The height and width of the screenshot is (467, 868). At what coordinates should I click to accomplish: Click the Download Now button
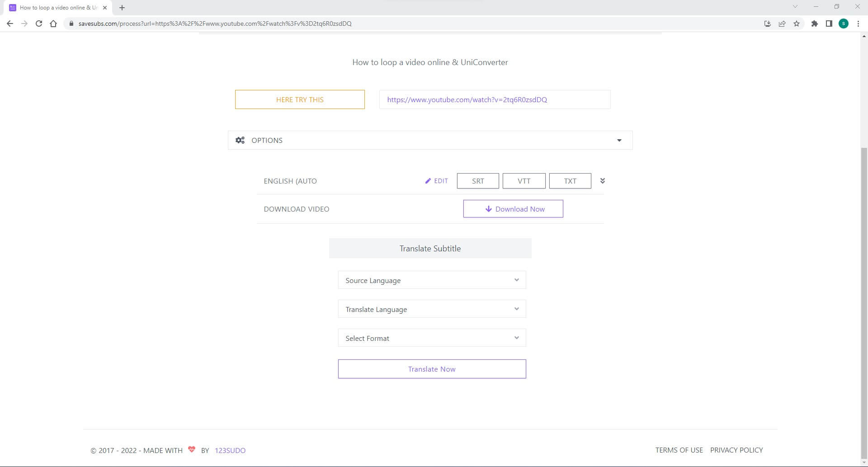point(513,209)
